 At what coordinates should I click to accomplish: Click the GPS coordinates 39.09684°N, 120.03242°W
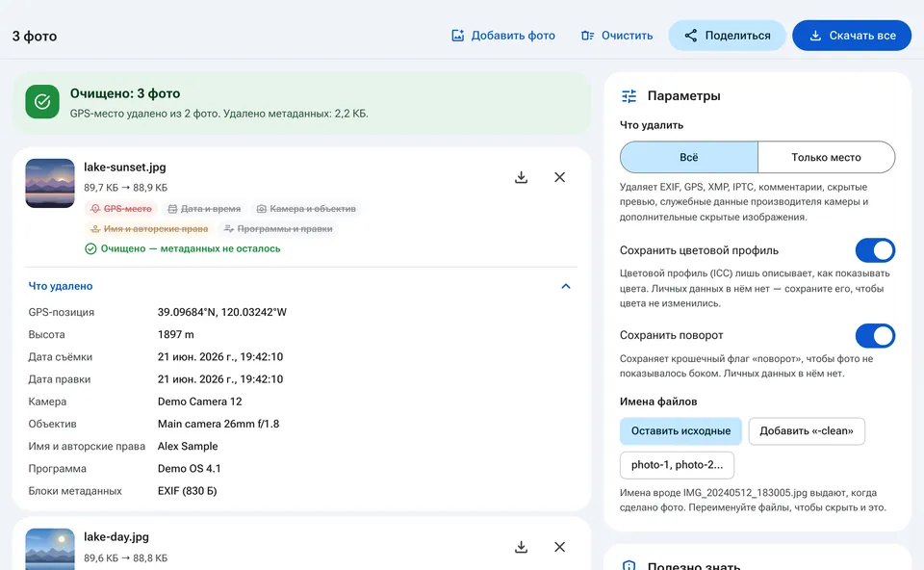click(222, 312)
